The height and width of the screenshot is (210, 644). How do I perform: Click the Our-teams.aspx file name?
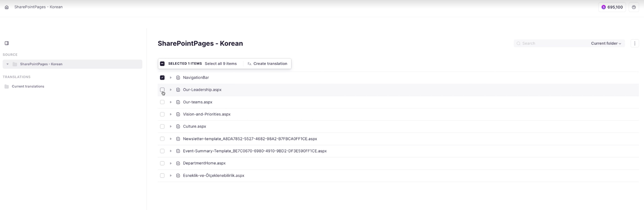click(198, 102)
